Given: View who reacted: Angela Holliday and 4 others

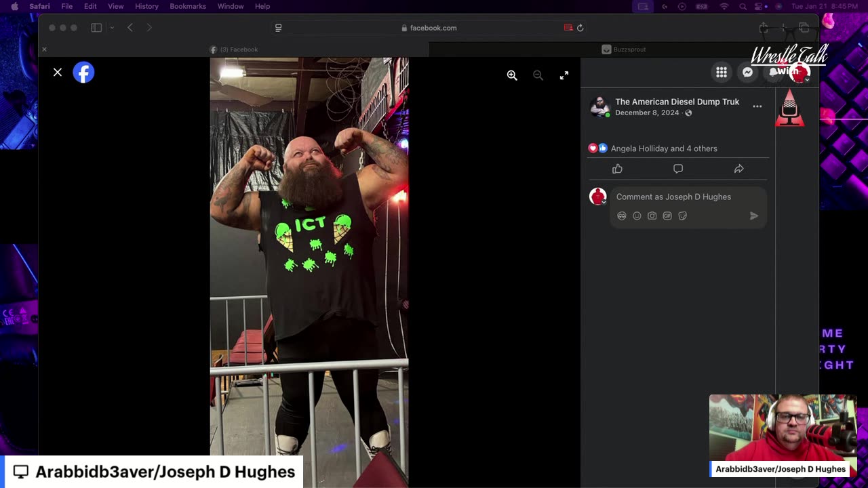Looking at the screenshot, I should point(664,148).
